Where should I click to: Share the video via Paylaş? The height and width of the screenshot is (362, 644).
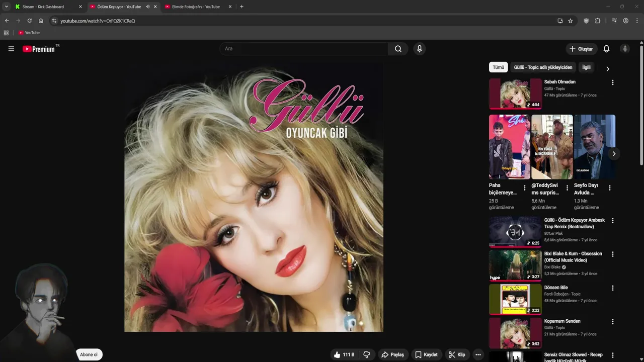point(392,354)
